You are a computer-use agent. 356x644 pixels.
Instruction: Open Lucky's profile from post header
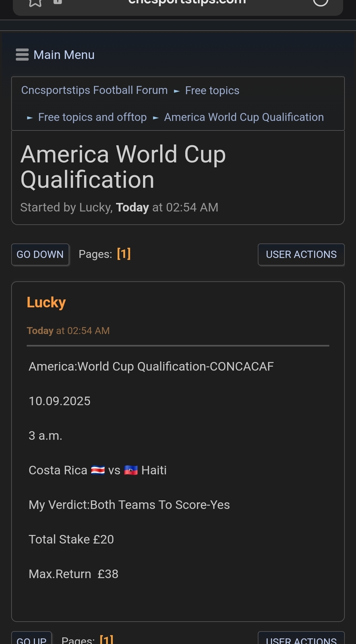pyautogui.click(x=46, y=302)
